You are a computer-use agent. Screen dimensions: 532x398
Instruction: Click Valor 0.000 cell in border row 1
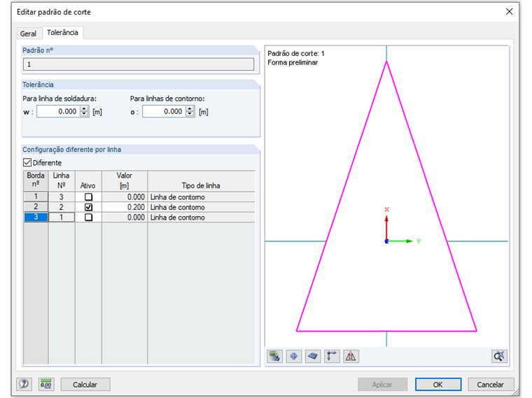125,197
